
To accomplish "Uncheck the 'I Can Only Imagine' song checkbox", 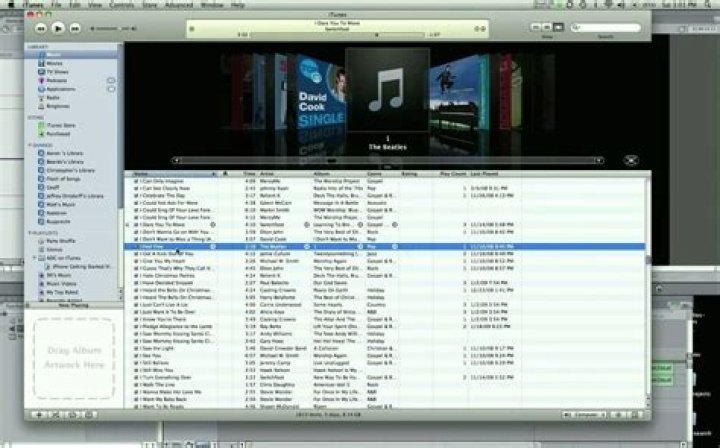I will [137, 181].
